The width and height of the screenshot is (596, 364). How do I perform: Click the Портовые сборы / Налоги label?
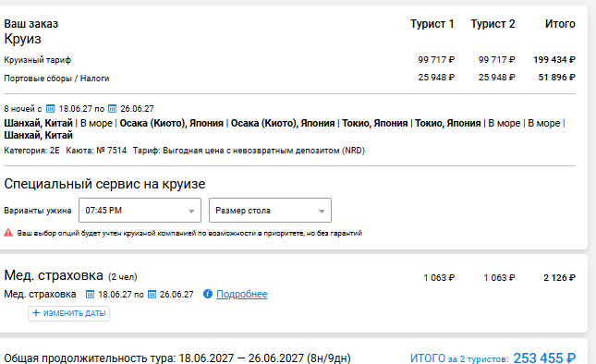pos(56,79)
